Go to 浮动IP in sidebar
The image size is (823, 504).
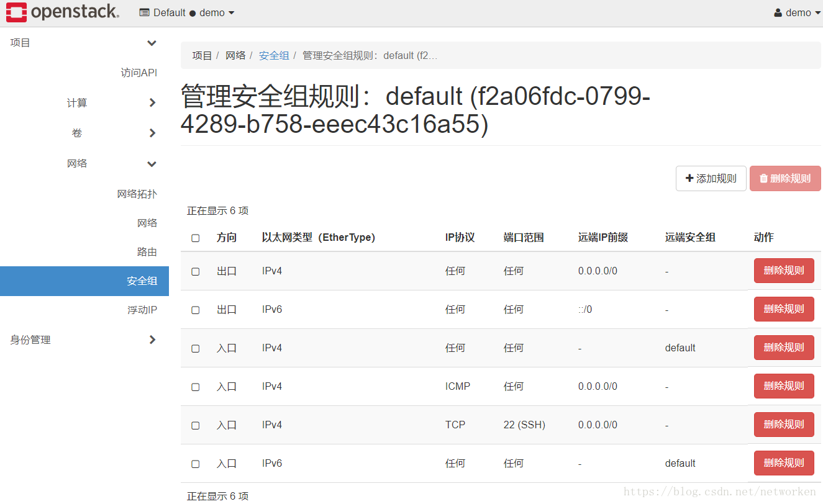click(142, 310)
